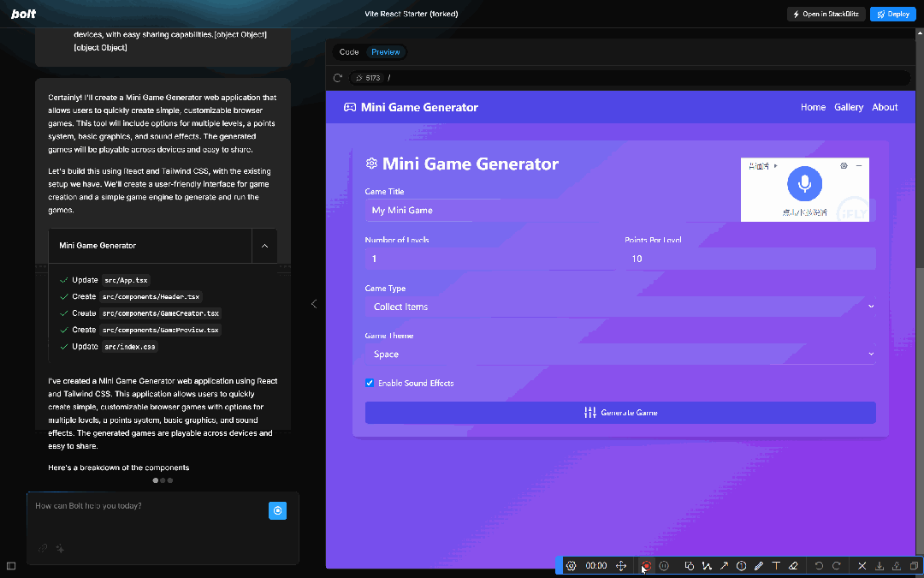Viewport: 924px width, 578px height.
Task: Click the Game Title input field
Action: [620, 211]
